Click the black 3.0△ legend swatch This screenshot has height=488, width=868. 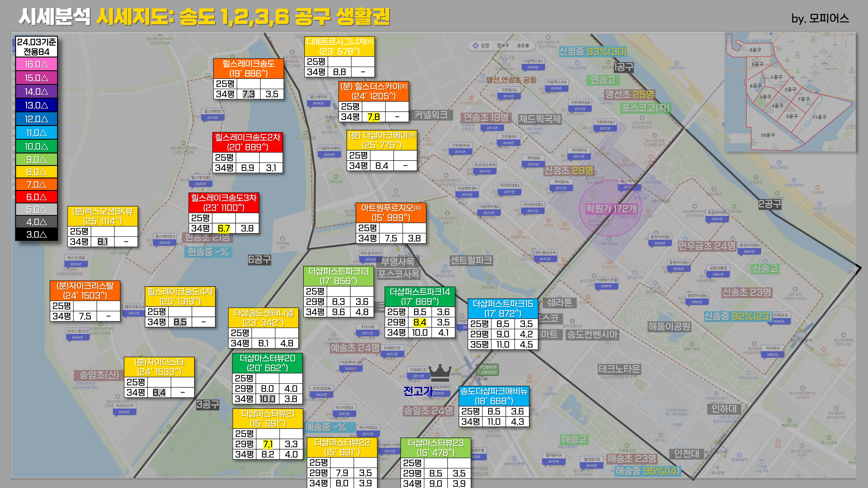(x=36, y=234)
